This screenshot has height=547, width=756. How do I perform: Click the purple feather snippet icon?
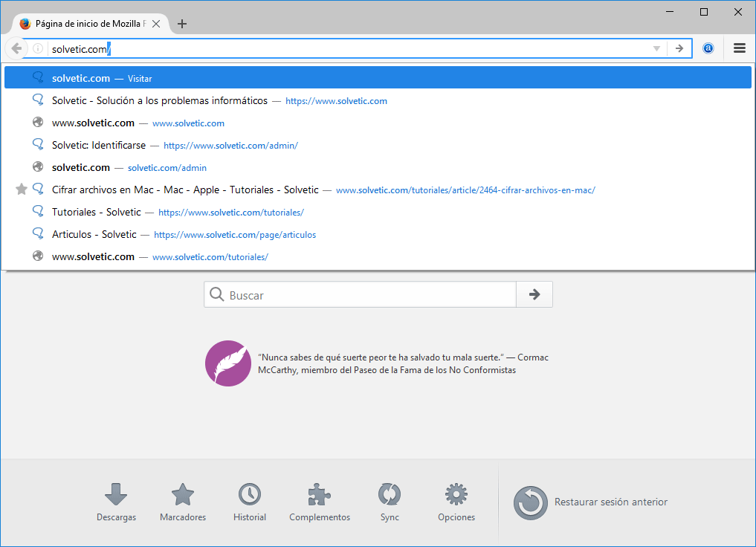tap(228, 363)
